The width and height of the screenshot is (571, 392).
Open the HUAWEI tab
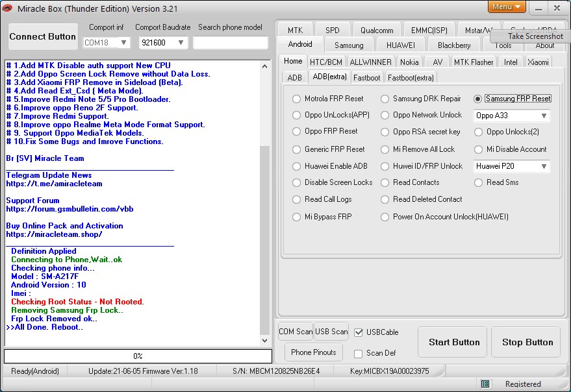click(401, 45)
